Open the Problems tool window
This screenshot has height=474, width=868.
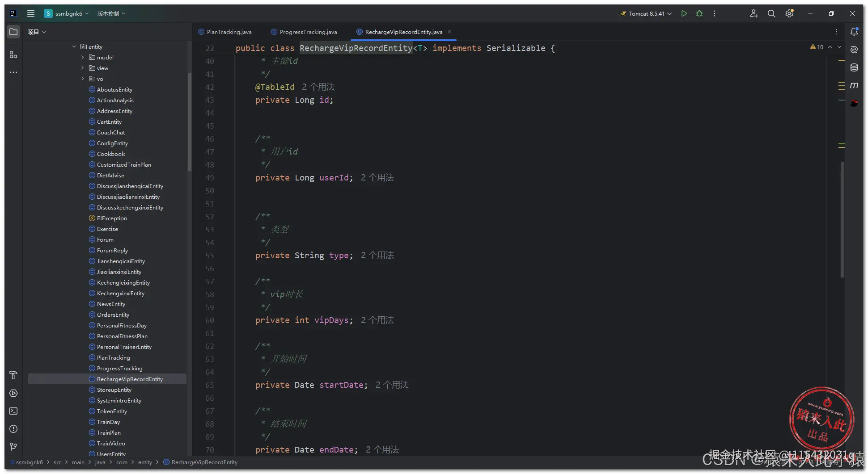[13, 429]
